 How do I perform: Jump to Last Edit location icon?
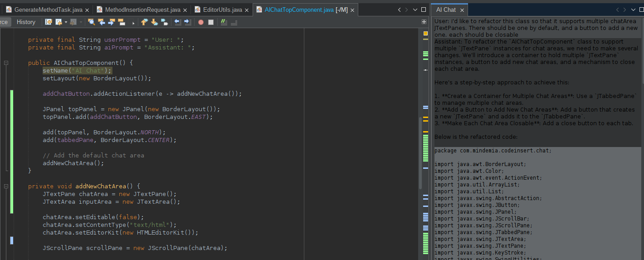[49, 22]
